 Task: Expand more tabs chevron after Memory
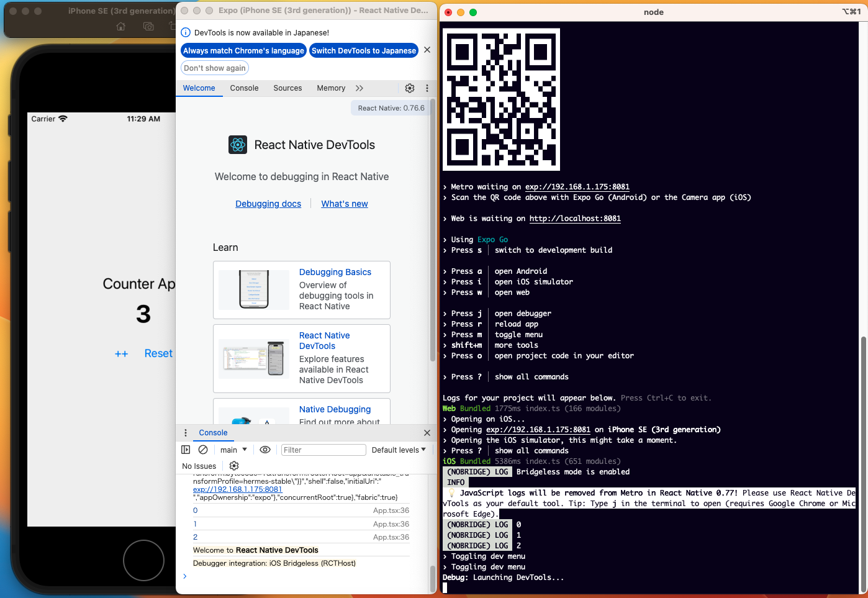pyautogui.click(x=359, y=88)
